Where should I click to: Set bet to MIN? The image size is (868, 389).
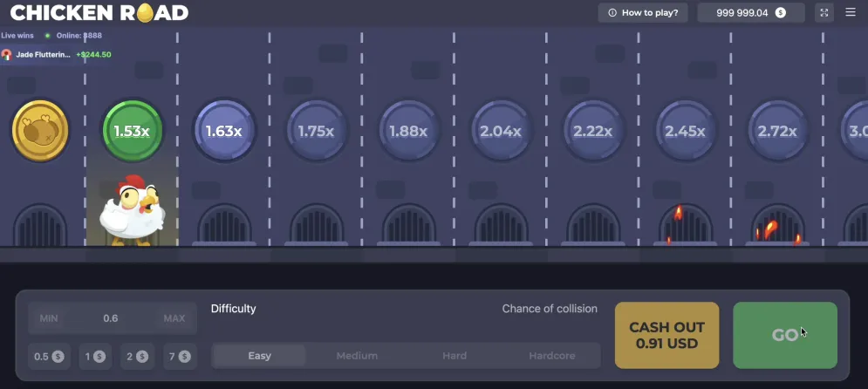point(49,318)
